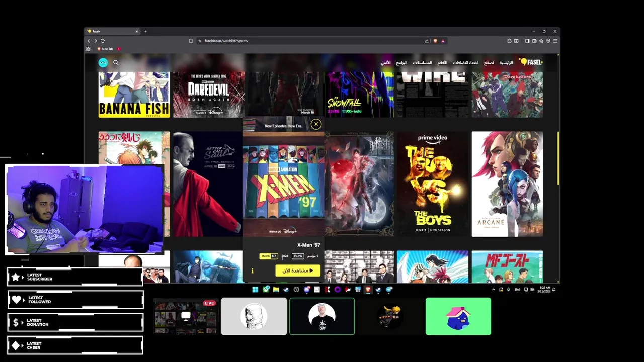Click the info icon in X-Men card

(x=252, y=271)
